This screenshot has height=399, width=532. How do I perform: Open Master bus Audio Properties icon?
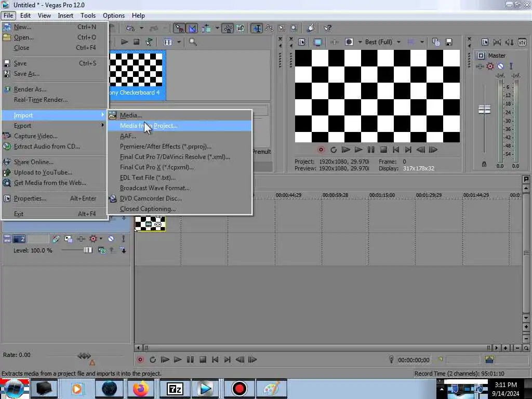[x=485, y=42]
